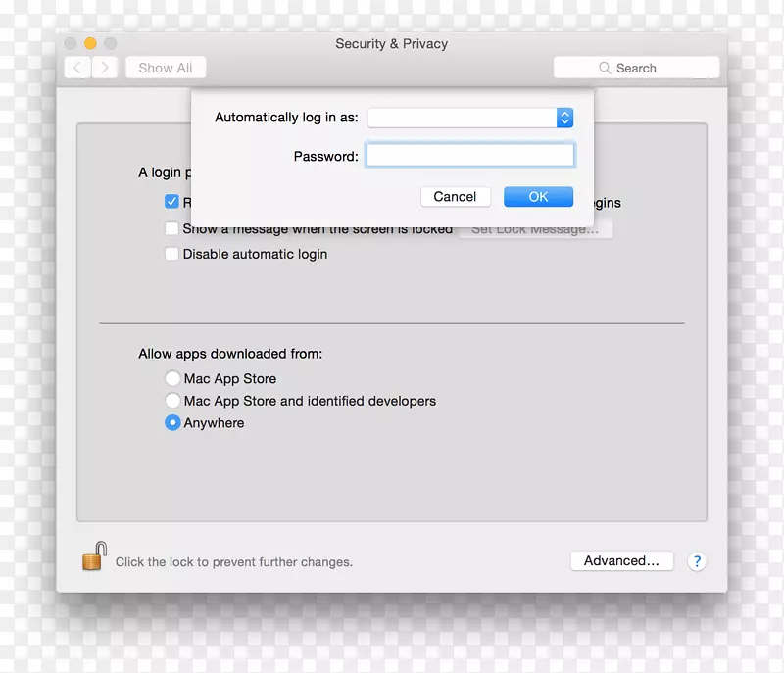Focus the Search field in the toolbar

636,68
